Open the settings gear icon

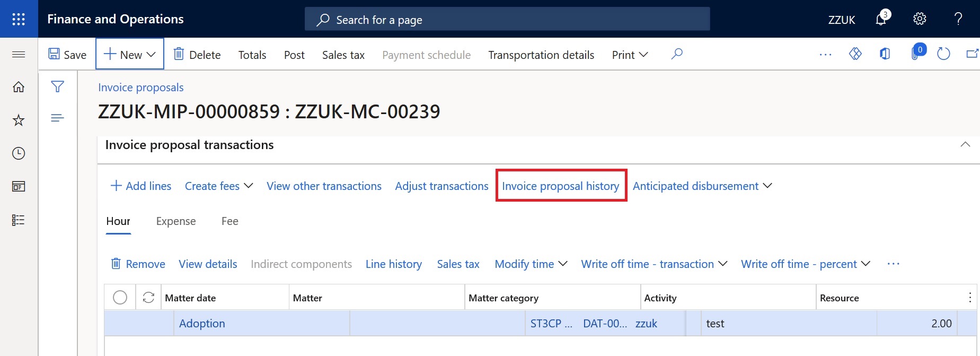pyautogui.click(x=920, y=19)
